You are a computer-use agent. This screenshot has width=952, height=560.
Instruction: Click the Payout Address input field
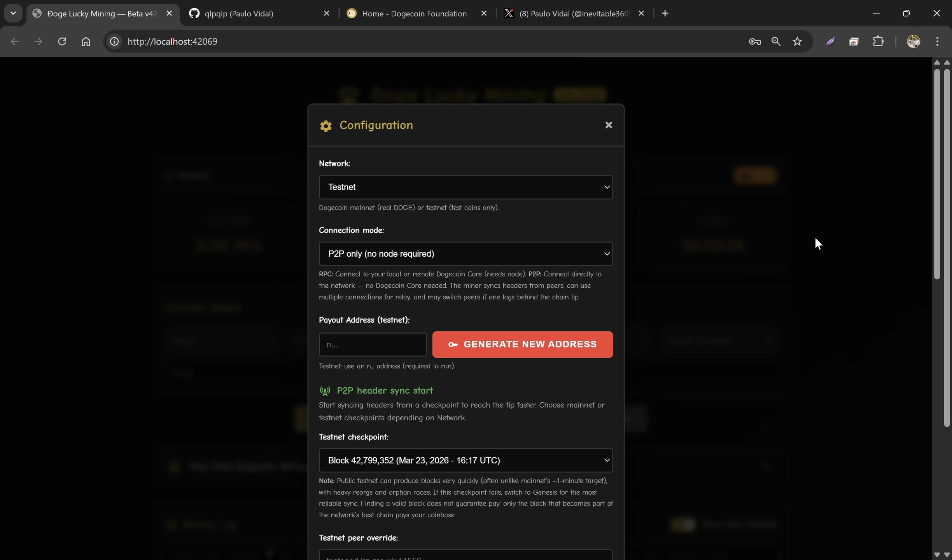tap(373, 344)
